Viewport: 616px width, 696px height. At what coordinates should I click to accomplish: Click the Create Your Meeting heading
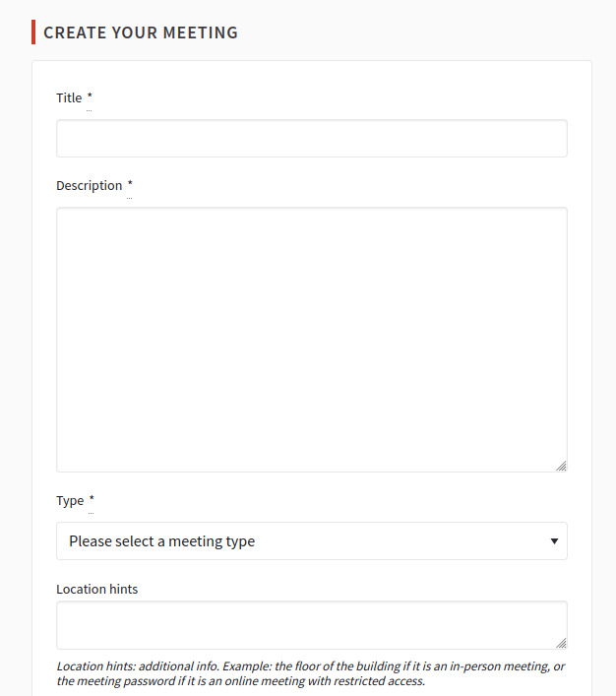tap(141, 32)
